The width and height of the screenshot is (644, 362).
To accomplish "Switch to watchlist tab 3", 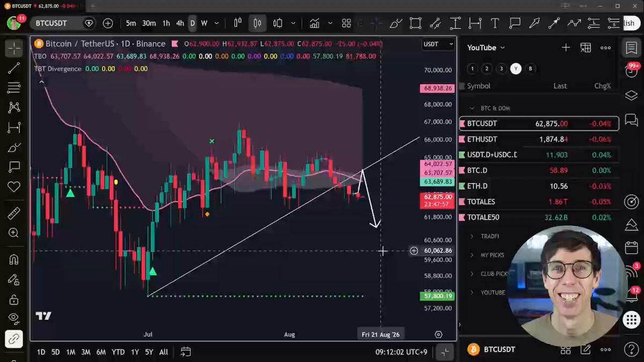I will point(501,69).
